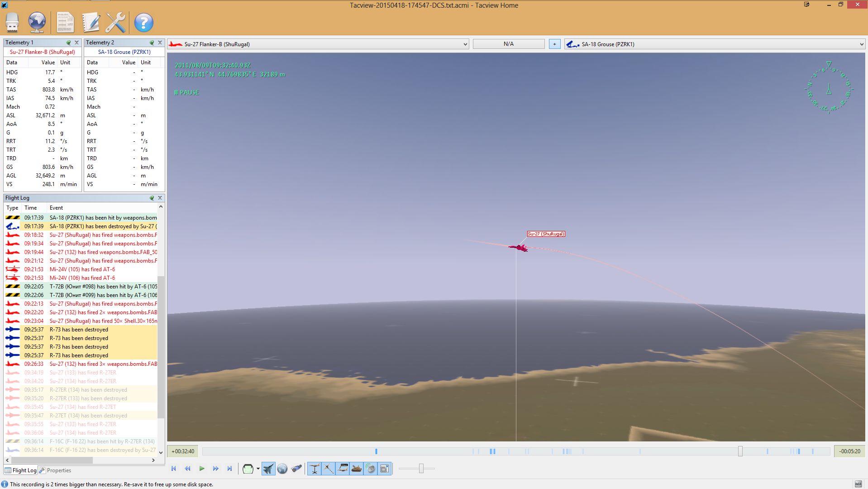Select the 09:34:19 Su-27 (133) fired R-27ER row
Viewport: 868px width, 489px height.
81,373
